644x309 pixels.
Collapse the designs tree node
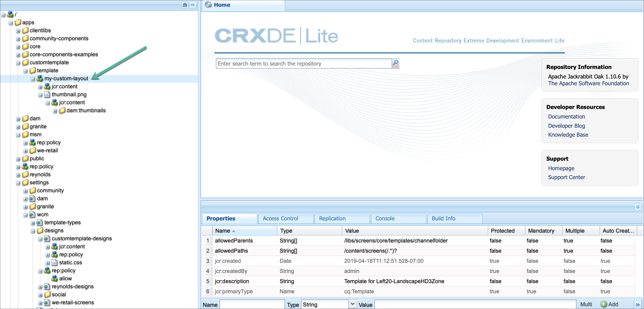click(x=33, y=231)
